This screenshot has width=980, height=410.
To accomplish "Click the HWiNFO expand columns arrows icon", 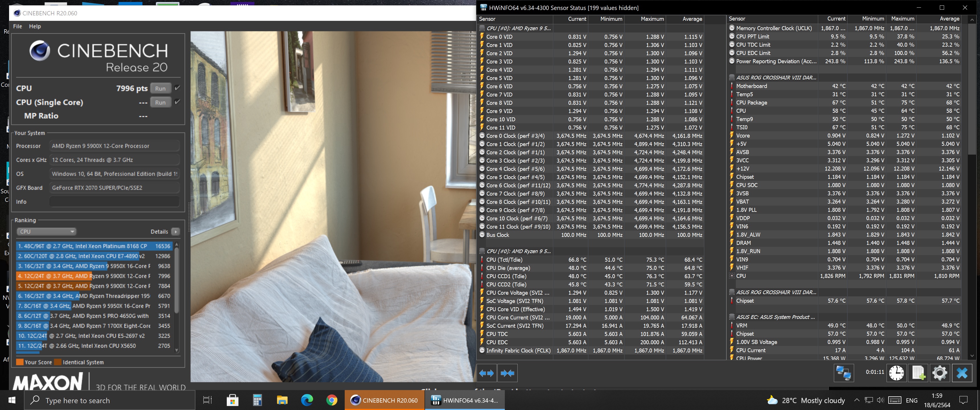I will click(487, 373).
